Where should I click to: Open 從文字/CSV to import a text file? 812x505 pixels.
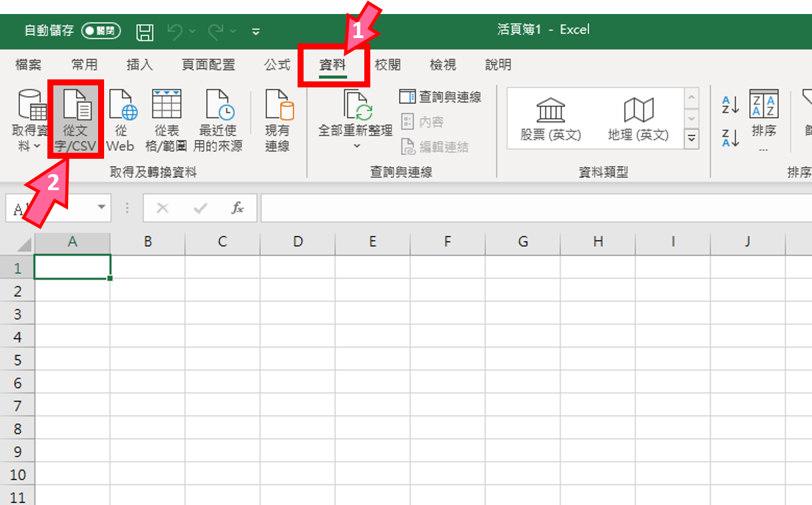(x=75, y=120)
